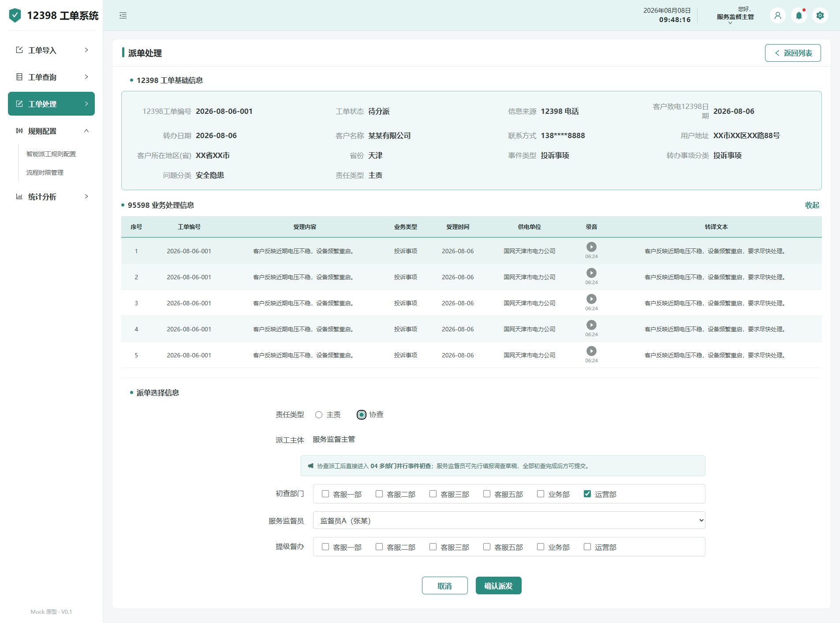Image resolution: width=840 pixels, height=623 pixels.
Task: Check 客服五部 in 提级督办
Action: [x=487, y=547]
